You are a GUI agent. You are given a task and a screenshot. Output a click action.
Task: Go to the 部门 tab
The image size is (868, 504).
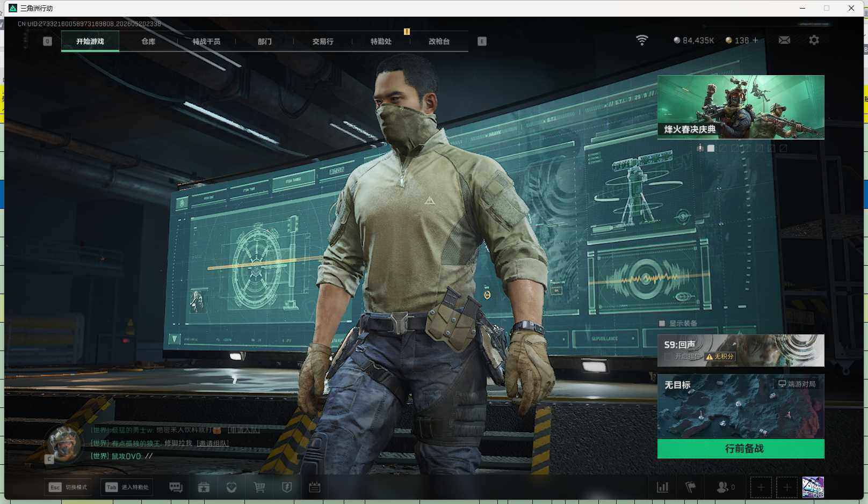264,41
